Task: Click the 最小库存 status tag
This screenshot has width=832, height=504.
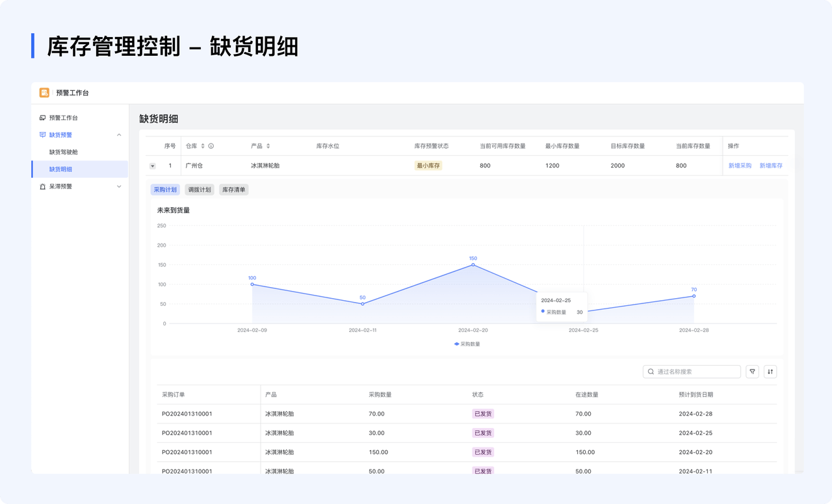Action: click(428, 166)
